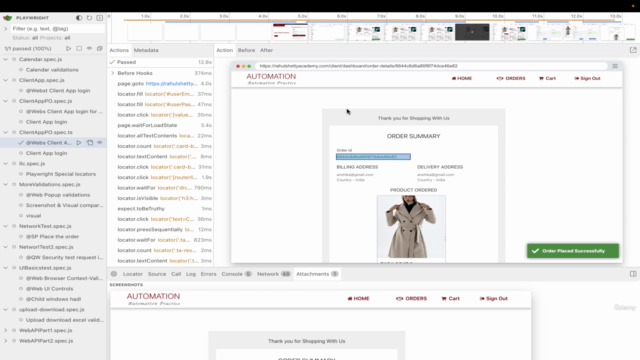Select the Actions tab
Viewport: 640px width, 360px height.
click(x=119, y=50)
